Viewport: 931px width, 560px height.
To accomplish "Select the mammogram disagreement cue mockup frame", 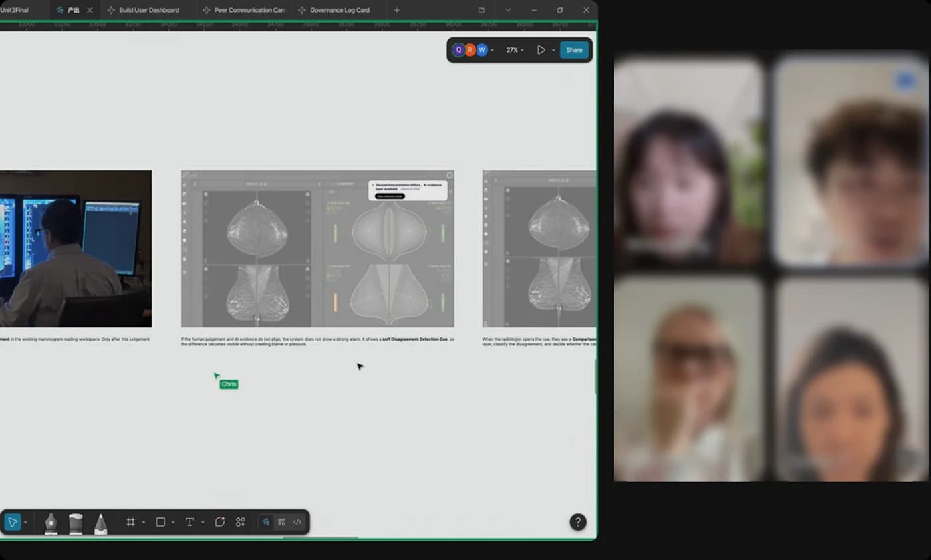I will point(317,249).
